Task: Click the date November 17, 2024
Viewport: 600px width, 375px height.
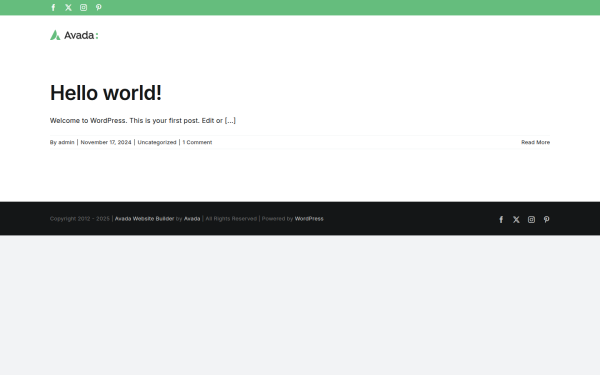Action: (106, 142)
